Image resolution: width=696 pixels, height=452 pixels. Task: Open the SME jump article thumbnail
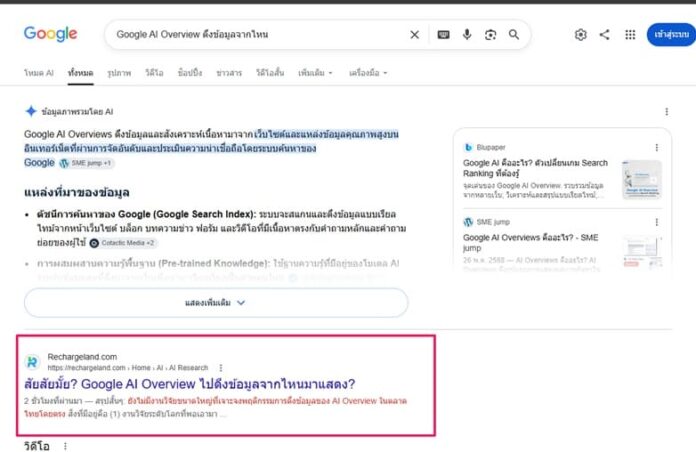tap(642, 252)
